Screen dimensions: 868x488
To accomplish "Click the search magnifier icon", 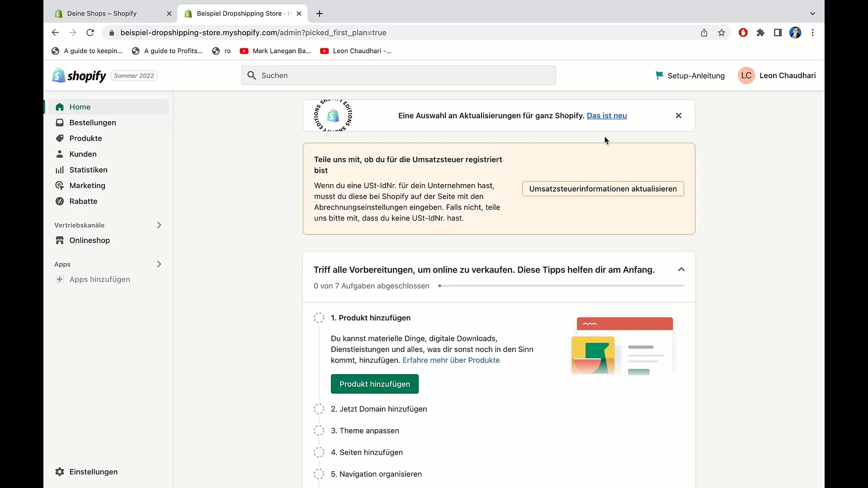I will point(252,75).
